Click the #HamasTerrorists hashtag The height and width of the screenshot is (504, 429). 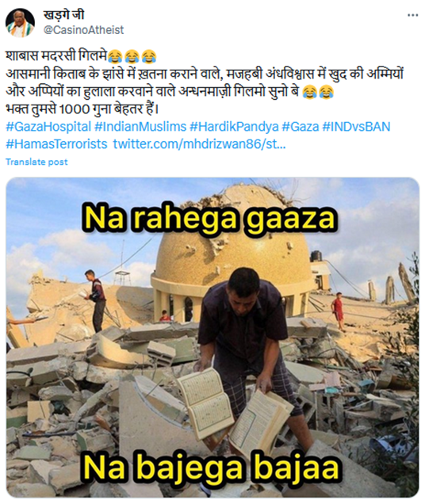click(56, 144)
